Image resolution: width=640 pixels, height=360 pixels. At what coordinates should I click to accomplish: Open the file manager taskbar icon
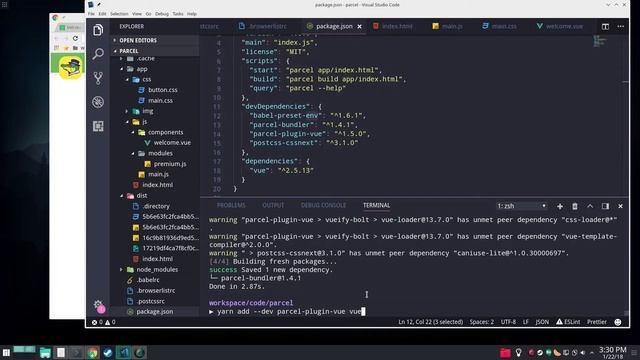pyautogui.click(x=45, y=353)
